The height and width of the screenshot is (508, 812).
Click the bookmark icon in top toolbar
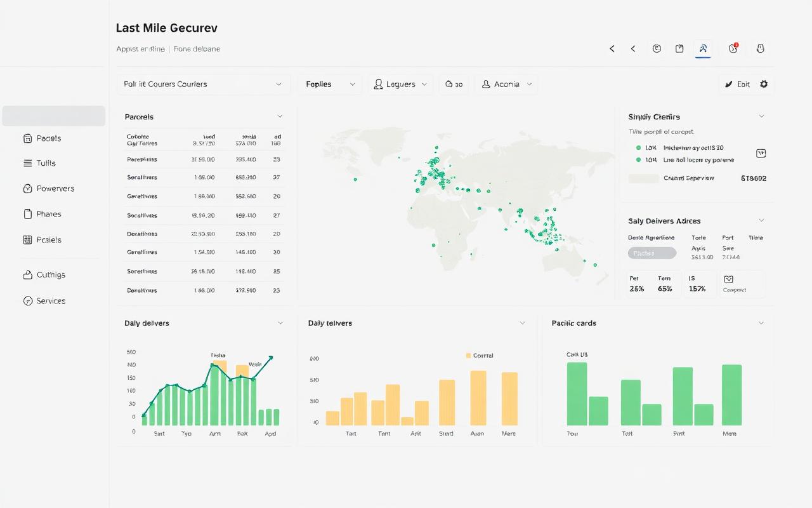tap(679, 48)
